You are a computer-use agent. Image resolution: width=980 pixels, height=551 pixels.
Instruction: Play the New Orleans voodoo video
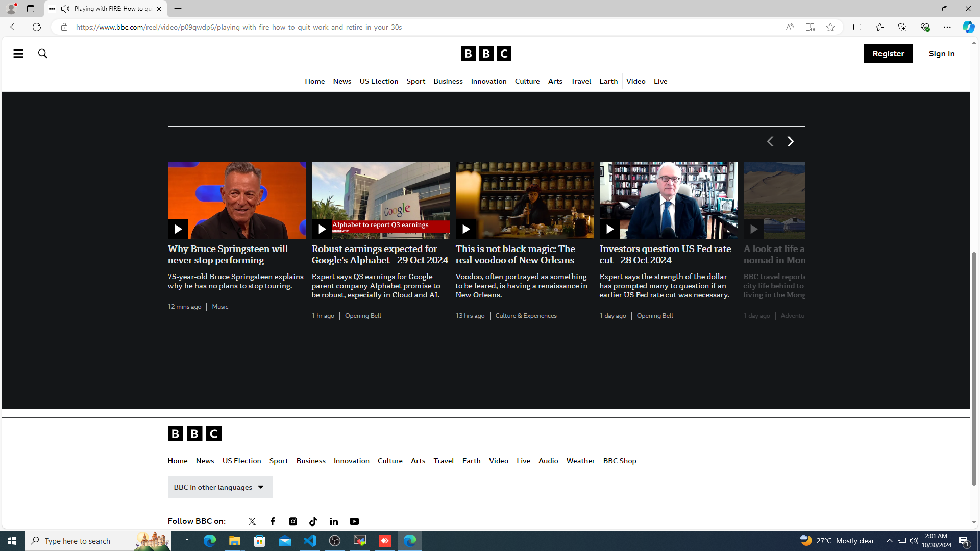pyautogui.click(x=465, y=229)
